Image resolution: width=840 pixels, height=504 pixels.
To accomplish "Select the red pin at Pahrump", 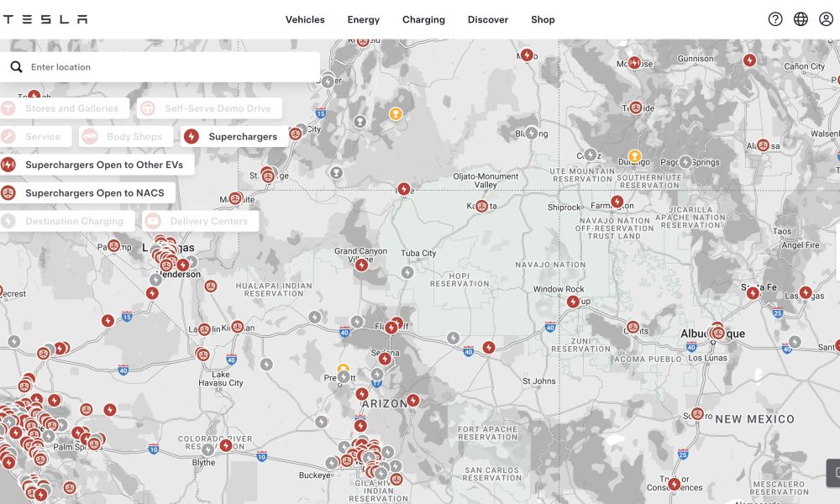I will pos(113,246).
